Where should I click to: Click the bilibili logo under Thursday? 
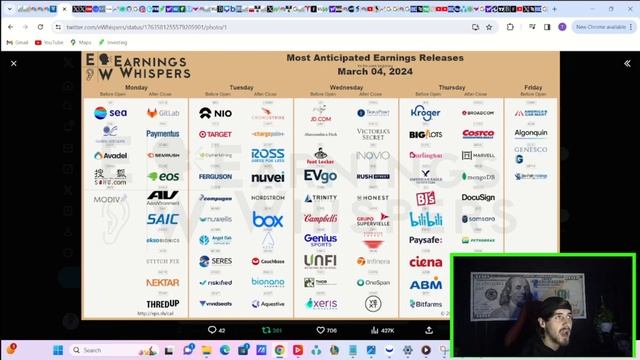[426, 220]
